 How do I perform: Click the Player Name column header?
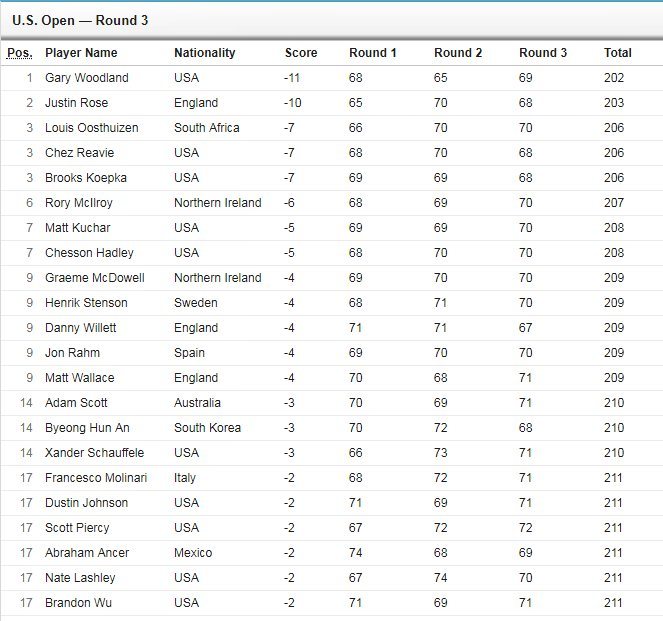(x=81, y=53)
